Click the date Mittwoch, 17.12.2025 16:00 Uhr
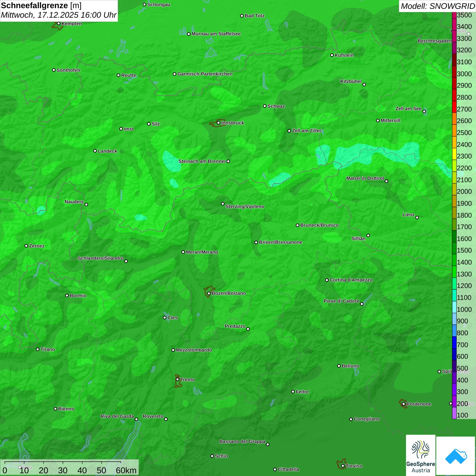476x476 pixels. (58, 15)
